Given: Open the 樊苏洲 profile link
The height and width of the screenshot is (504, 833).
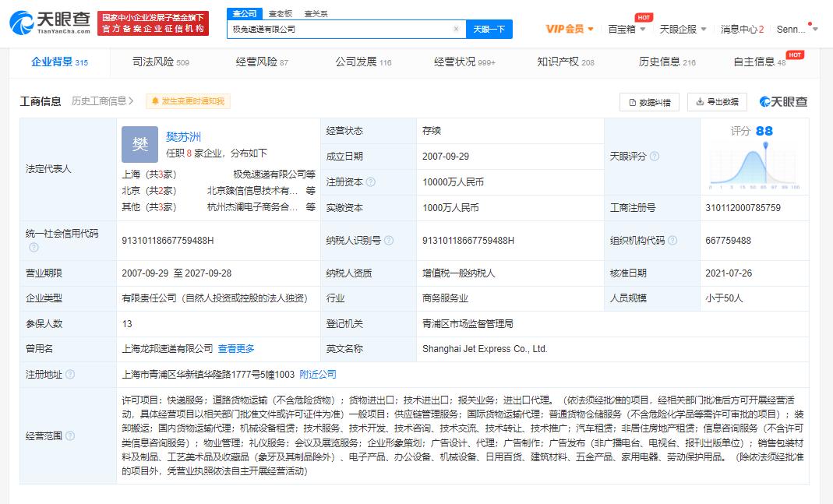Looking at the screenshot, I should point(183,136).
